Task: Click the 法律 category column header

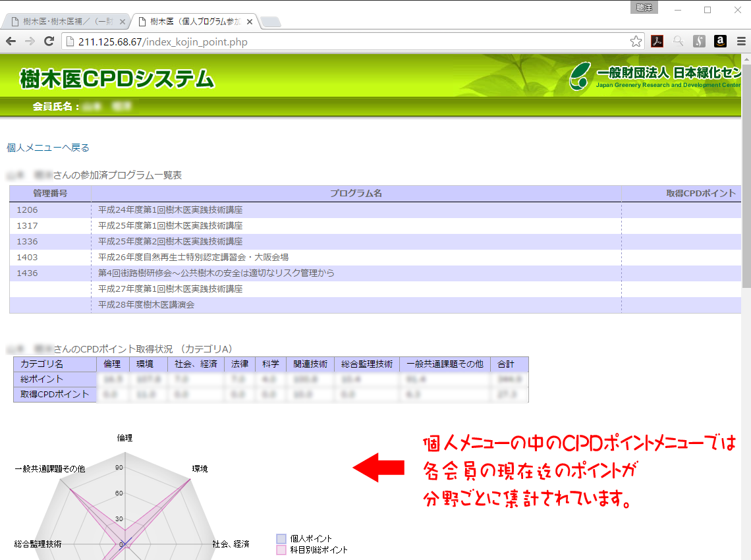Action: (240, 364)
